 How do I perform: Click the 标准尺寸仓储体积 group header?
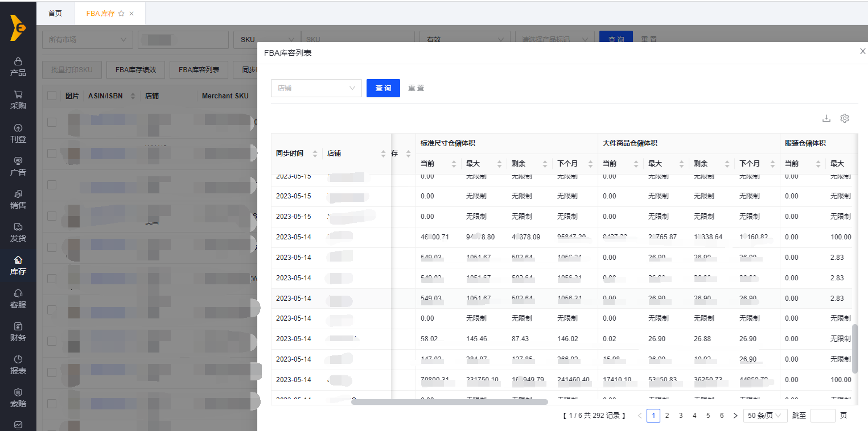448,143
